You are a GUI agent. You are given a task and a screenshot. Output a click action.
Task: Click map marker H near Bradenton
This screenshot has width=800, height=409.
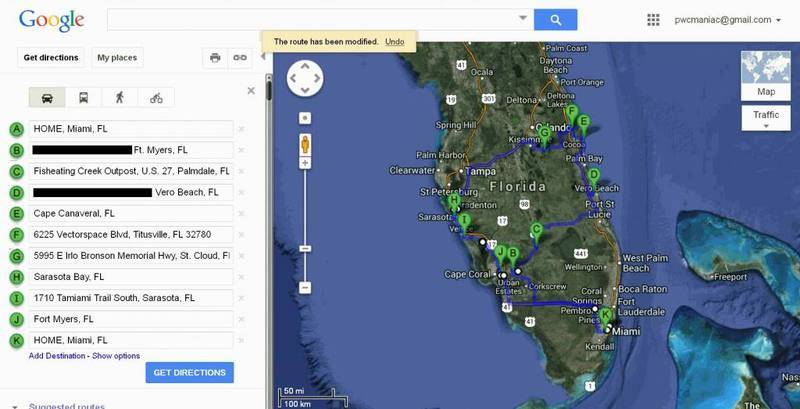[x=453, y=203]
